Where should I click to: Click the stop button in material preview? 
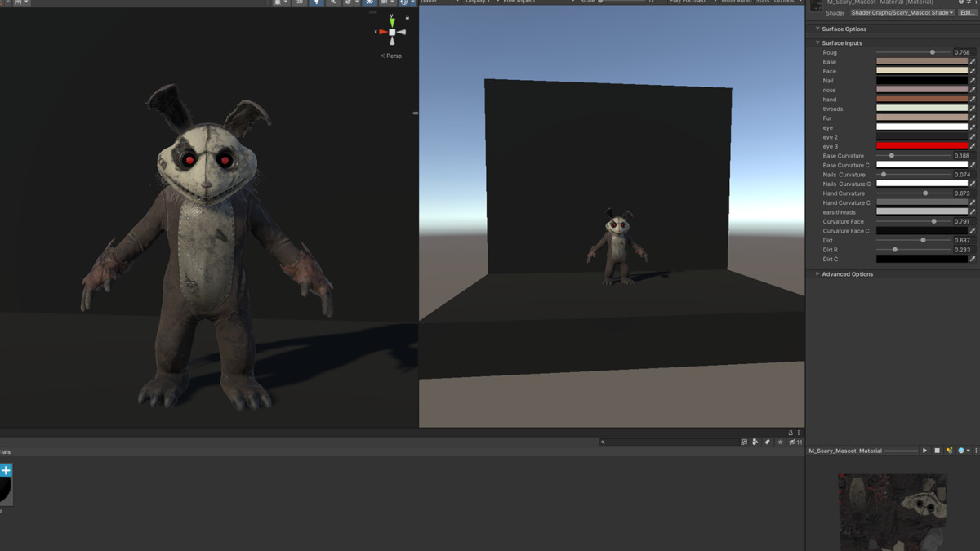click(x=937, y=451)
